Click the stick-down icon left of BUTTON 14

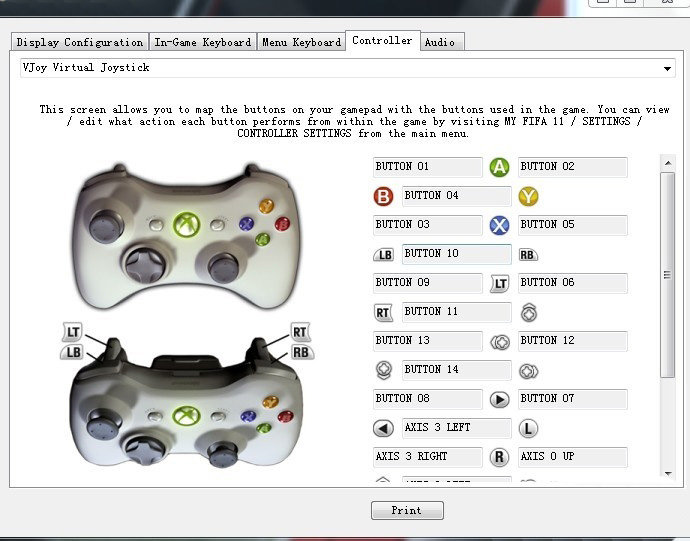(384, 370)
